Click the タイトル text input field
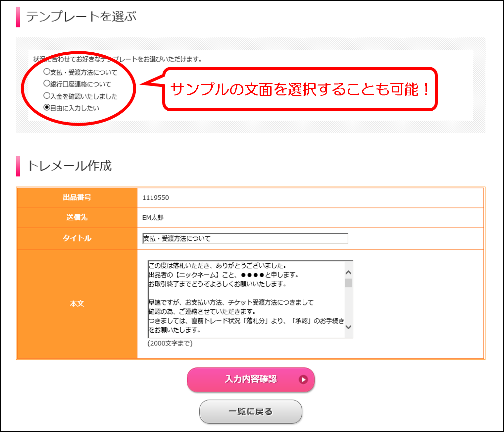504x432 pixels. coord(245,239)
